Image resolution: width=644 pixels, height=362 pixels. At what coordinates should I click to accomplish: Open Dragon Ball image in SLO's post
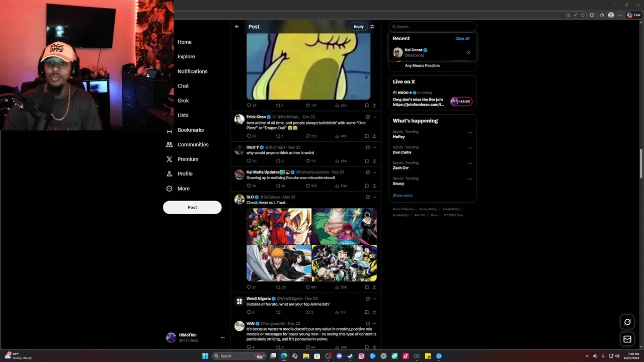(x=279, y=226)
